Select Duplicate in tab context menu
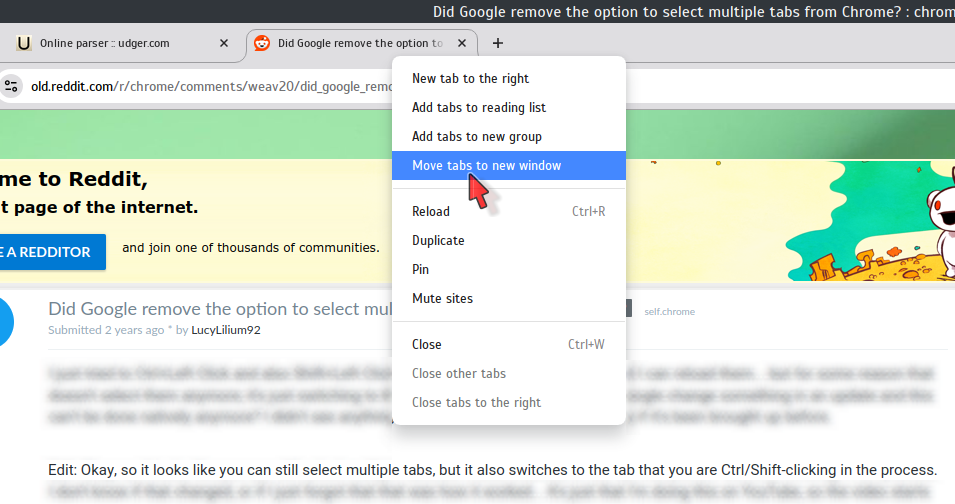Image resolution: width=955 pixels, height=504 pixels. pyautogui.click(x=438, y=240)
